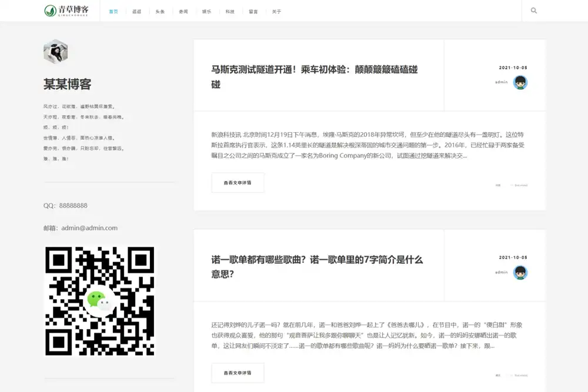Open article title 诺一歌单都有哪些歌曲
The image size is (588, 392).
point(317,267)
